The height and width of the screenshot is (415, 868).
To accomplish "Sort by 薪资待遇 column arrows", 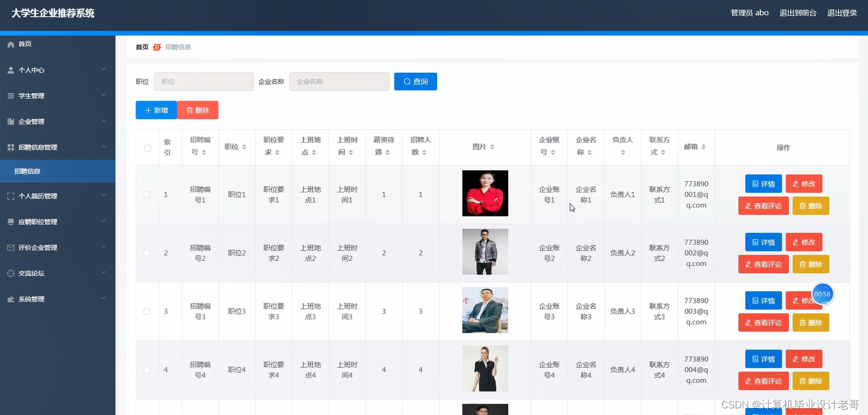I will 387,152.
